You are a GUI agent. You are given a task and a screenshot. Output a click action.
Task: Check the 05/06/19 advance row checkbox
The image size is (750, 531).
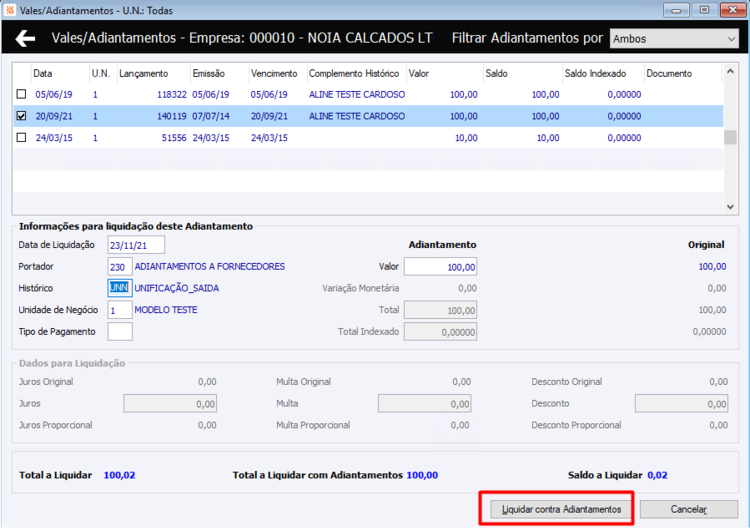click(22, 94)
